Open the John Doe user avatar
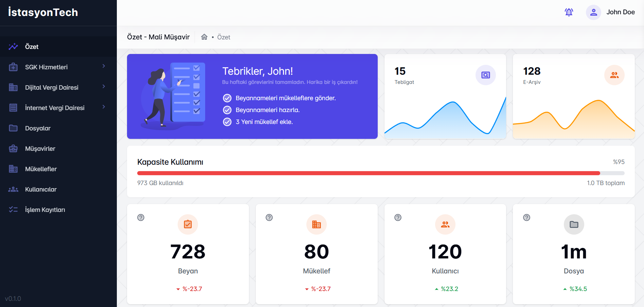Image resolution: width=644 pixels, height=307 pixels. pos(593,12)
